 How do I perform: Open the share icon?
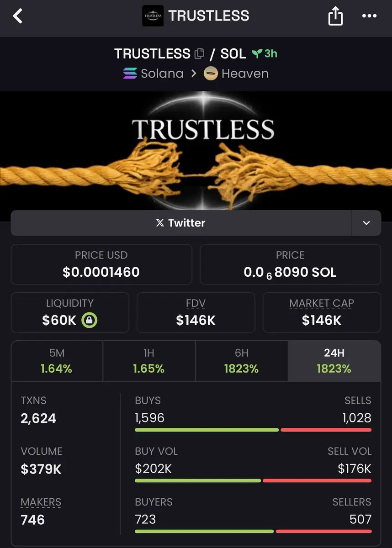pos(335,16)
